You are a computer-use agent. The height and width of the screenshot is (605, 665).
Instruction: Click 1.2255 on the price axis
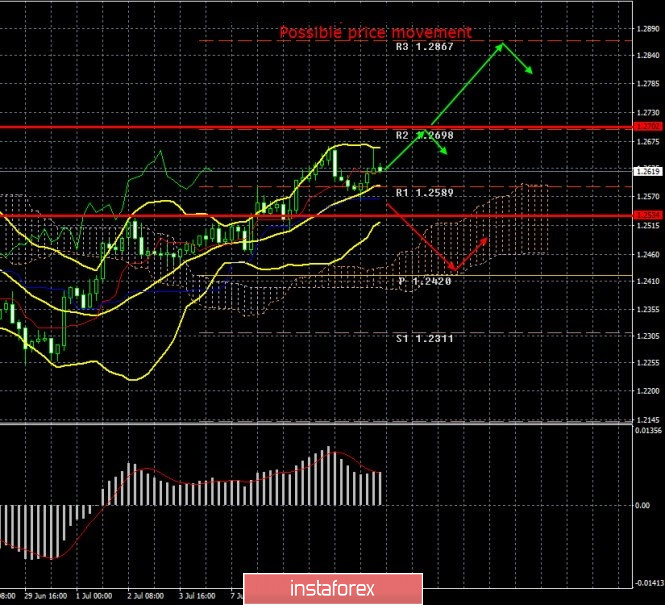[x=648, y=363]
